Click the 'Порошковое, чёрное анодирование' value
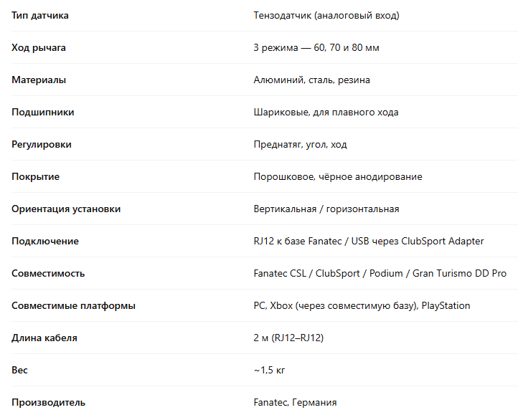Image resolution: width=518 pixels, height=420 pixels. 338,176
